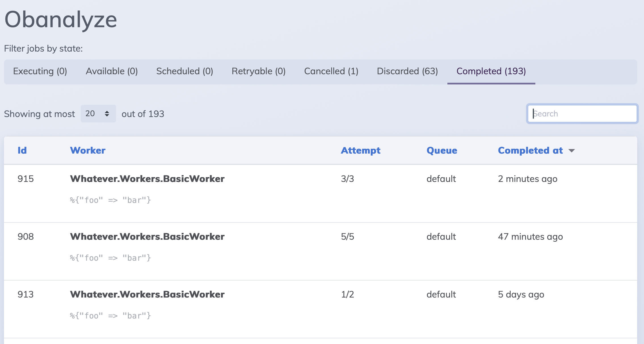
Task: Sort jobs by Id column header
Action: [x=22, y=150]
